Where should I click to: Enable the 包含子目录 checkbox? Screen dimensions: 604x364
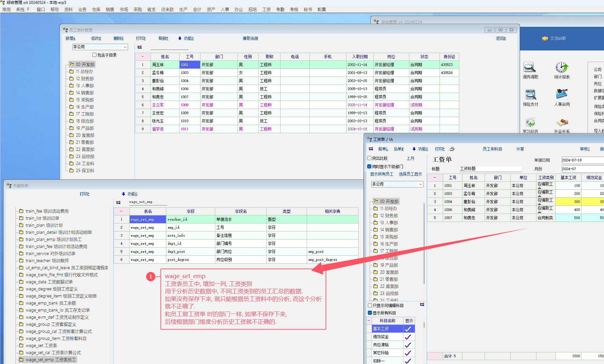pyautogui.click(x=94, y=55)
